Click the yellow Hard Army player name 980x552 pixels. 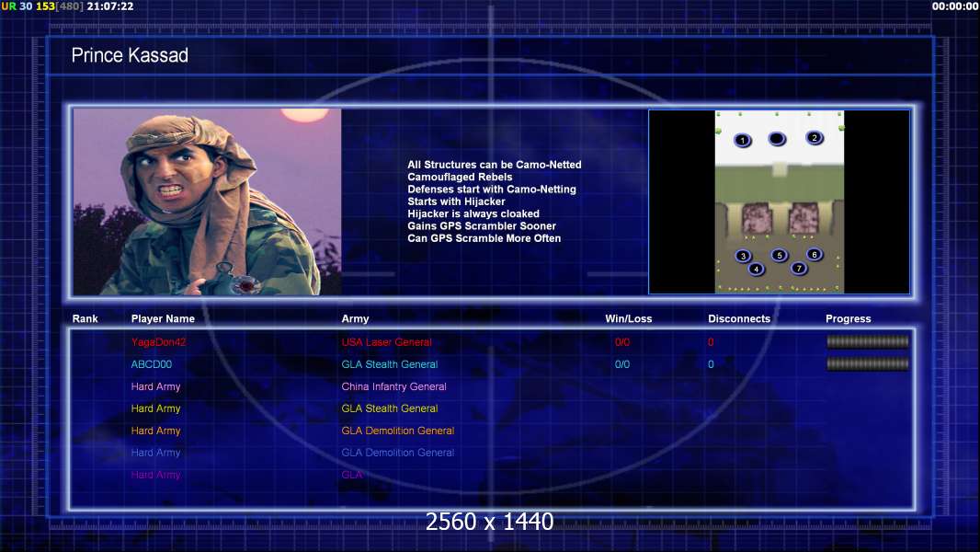coord(155,408)
